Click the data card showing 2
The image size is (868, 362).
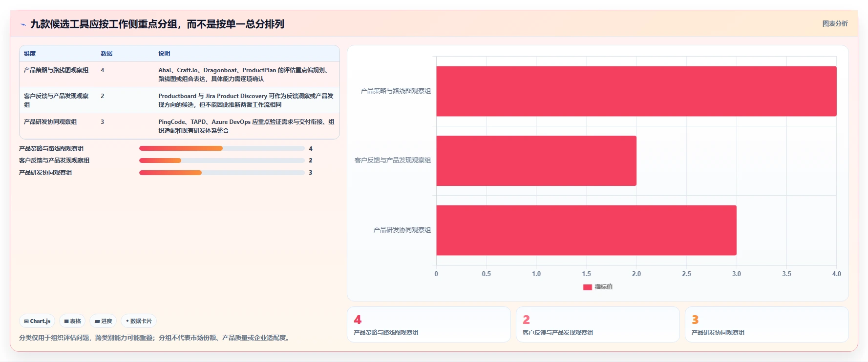[x=598, y=324]
